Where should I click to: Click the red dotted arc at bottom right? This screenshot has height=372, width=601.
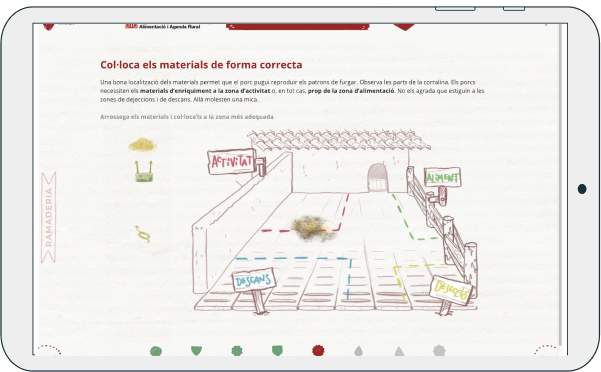point(546,349)
